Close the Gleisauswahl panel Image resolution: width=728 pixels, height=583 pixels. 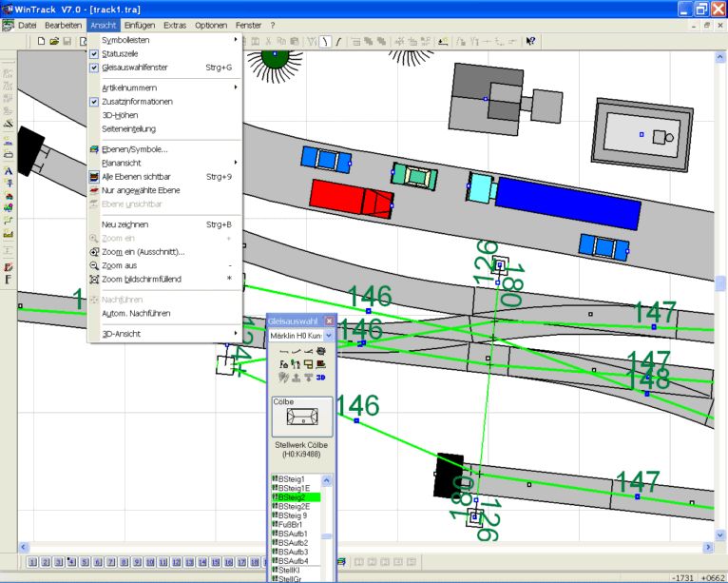tap(329, 321)
